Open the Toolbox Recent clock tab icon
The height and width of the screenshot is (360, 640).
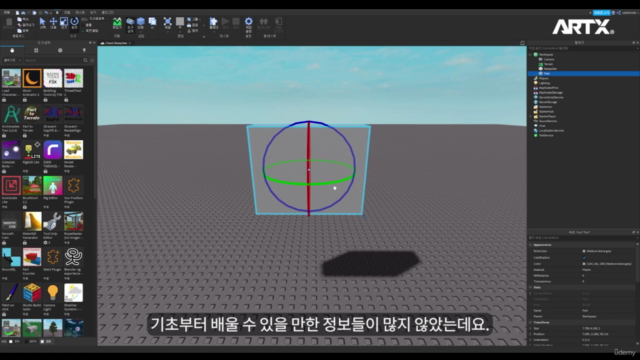[60, 50]
